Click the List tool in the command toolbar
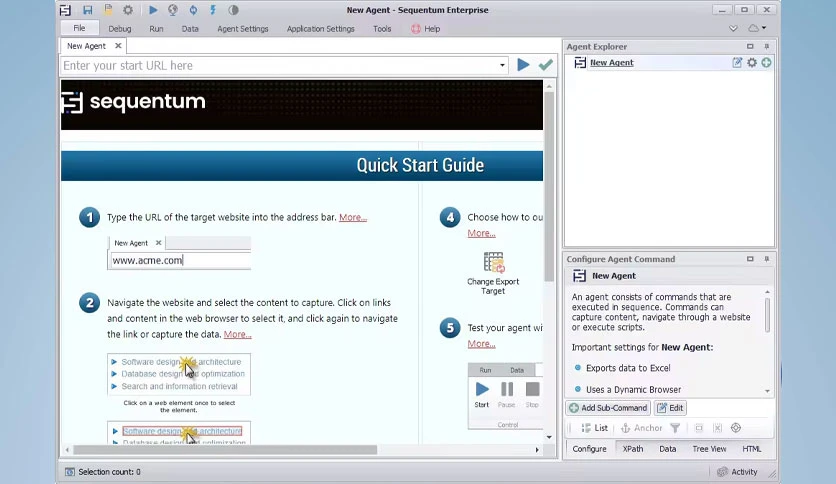This screenshot has height=484, width=836. point(594,428)
